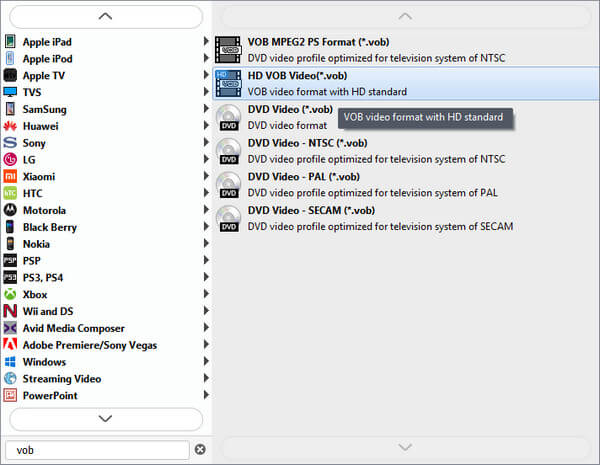Click the Apple iPad device icon
Screen dimensions: 600x465
(x=10, y=41)
